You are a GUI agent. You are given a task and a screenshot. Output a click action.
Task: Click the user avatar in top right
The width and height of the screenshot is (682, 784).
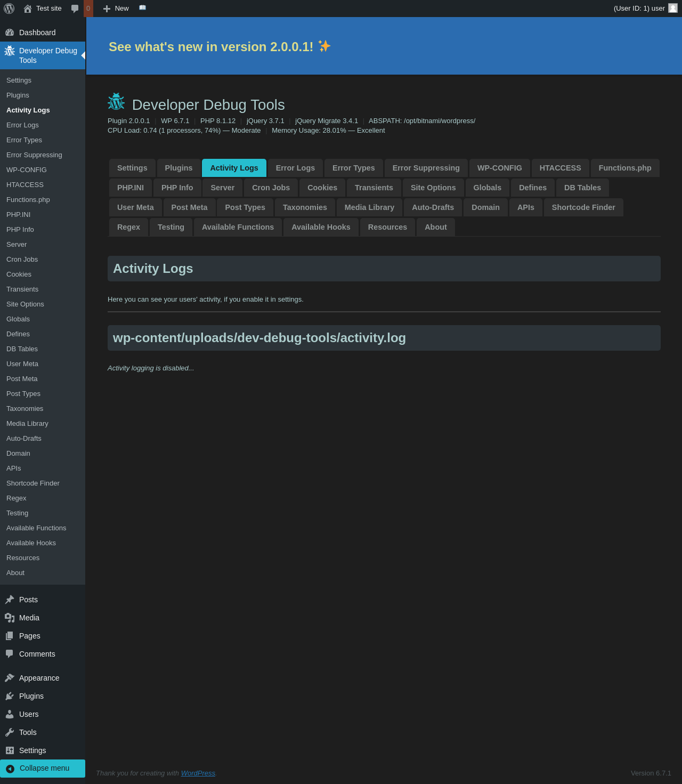[673, 8]
